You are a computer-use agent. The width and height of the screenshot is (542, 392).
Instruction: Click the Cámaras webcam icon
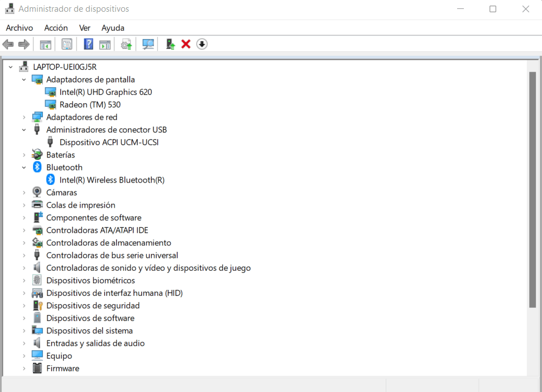click(x=37, y=192)
